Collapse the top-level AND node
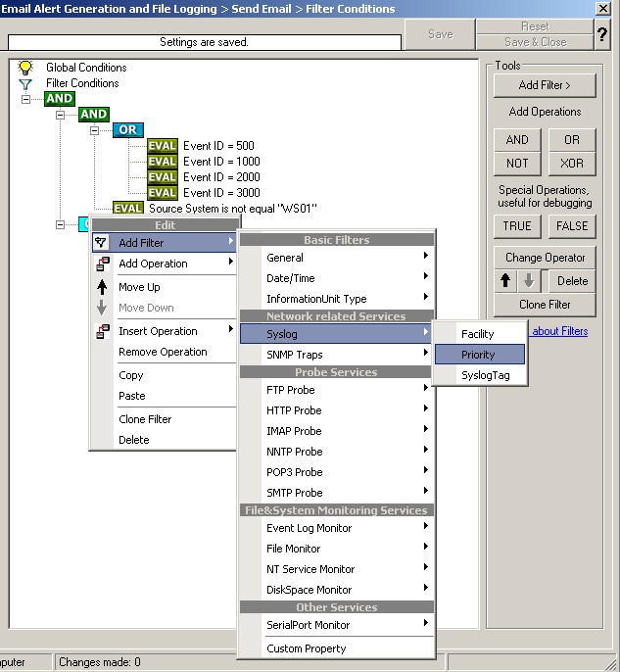The height and width of the screenshot is (672, 620). 26,99
